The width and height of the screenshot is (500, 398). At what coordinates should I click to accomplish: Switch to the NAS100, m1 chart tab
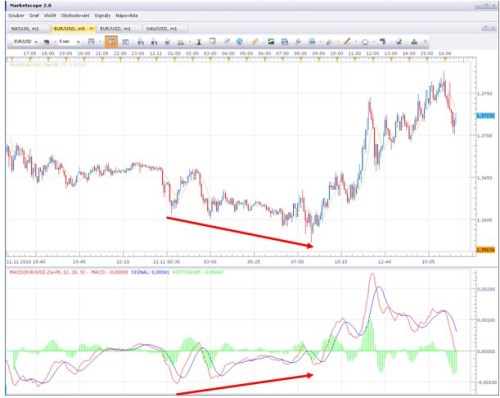coord(25,29)
